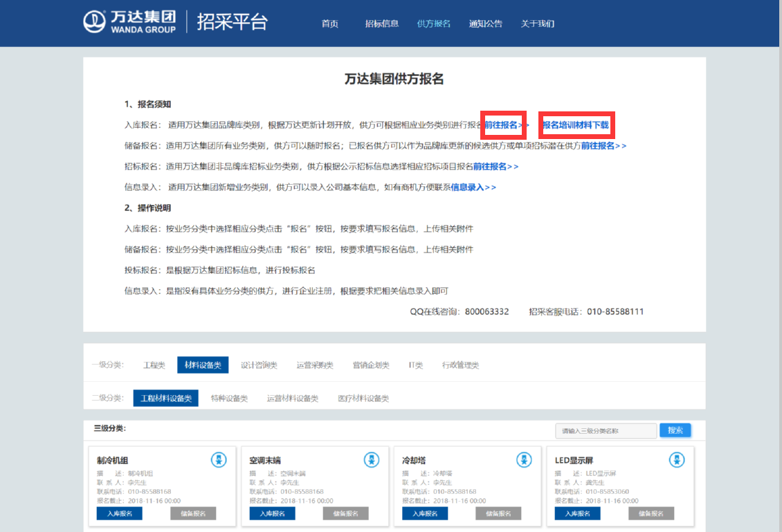The height and width of the screenshot is (532, 782).
Task: Click the 万达集团供方报名 heading
Action: pyautogui.click(x=394, y=79)
